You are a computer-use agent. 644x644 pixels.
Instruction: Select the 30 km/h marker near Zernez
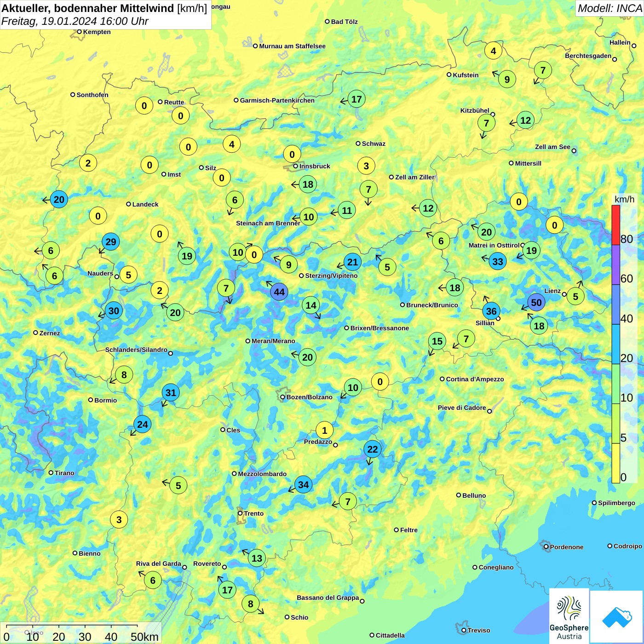114,311
